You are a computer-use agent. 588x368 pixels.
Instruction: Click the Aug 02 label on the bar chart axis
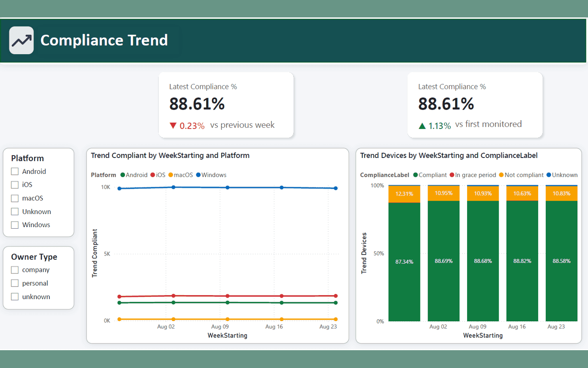point(438,326)
